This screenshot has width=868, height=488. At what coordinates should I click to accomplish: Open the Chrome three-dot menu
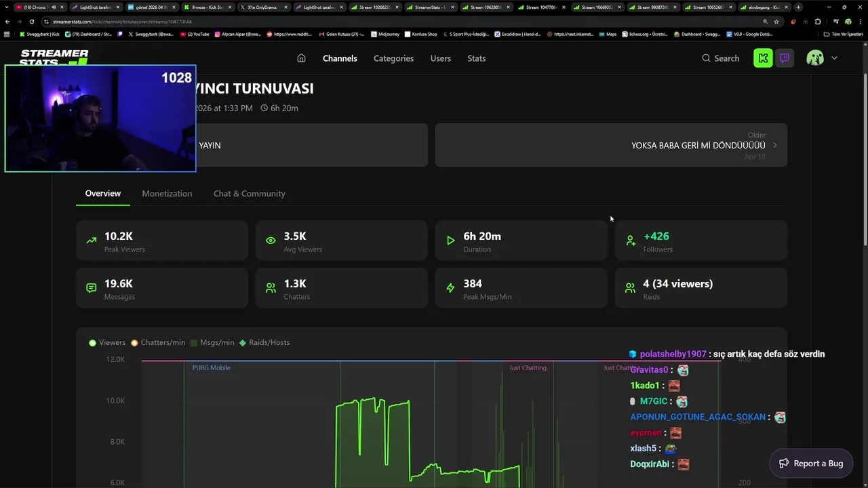(859, 21)
